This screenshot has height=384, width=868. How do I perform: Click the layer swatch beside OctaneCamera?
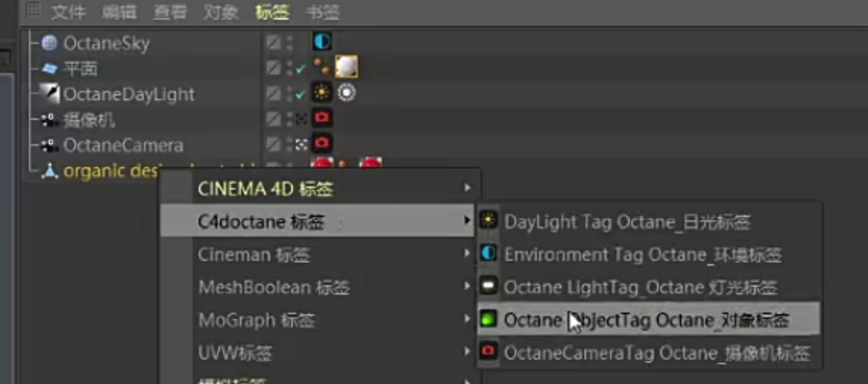273,145
